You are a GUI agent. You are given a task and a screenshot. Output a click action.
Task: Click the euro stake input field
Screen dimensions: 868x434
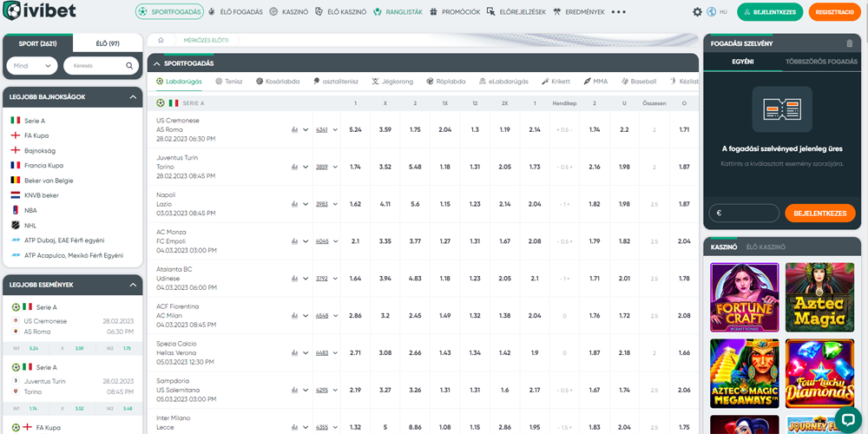[x=744, y=213]
